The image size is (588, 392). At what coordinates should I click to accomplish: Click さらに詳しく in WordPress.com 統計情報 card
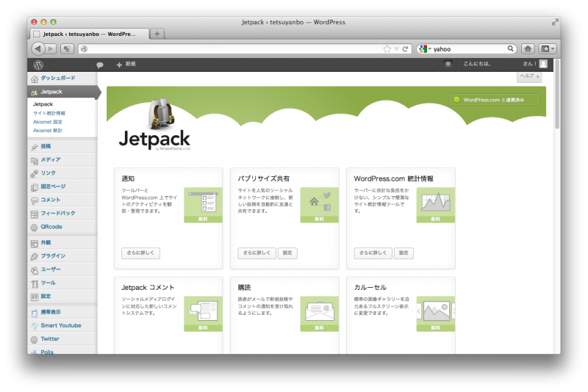[373, 253]
